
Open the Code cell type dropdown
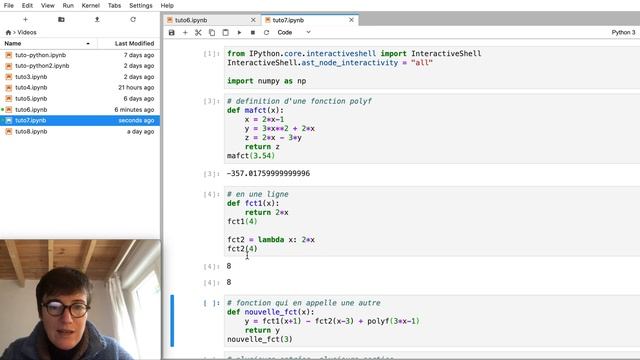294,32
